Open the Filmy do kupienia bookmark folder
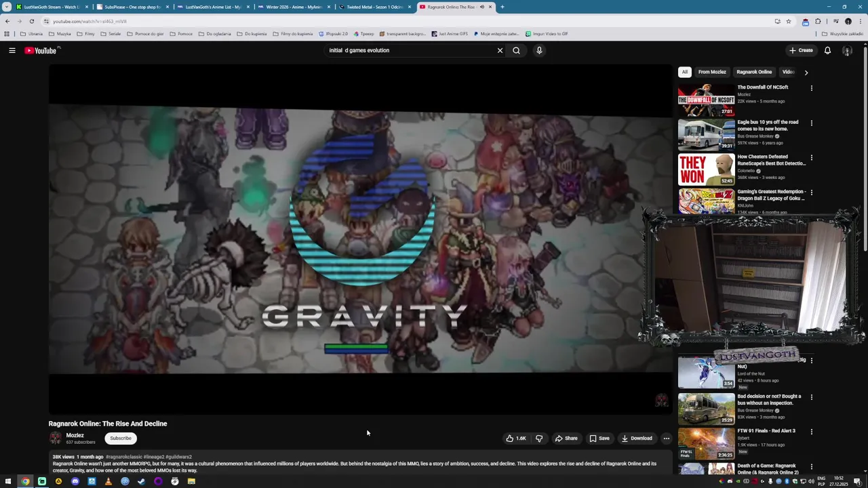 tap(292, 33)
